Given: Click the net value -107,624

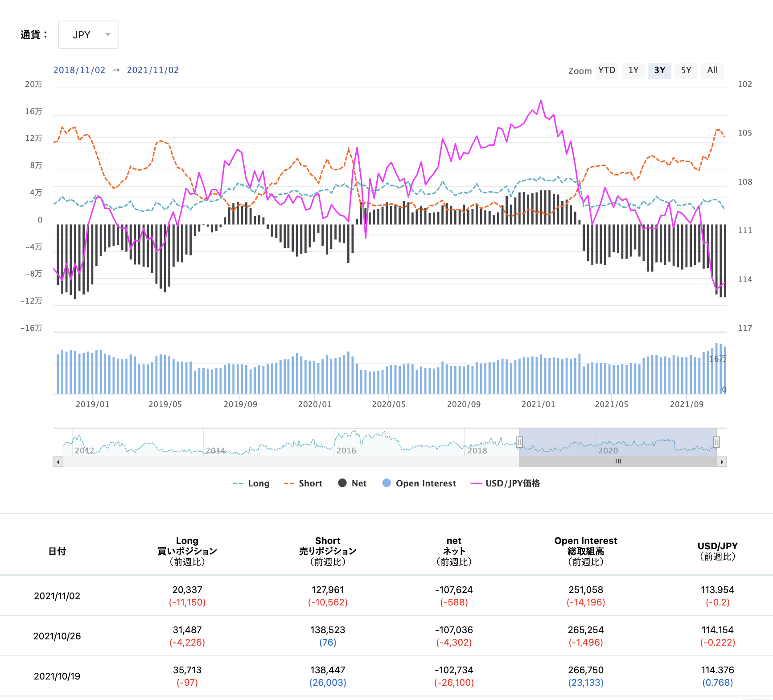Looking at the screenshot, I should click(454, 590).
